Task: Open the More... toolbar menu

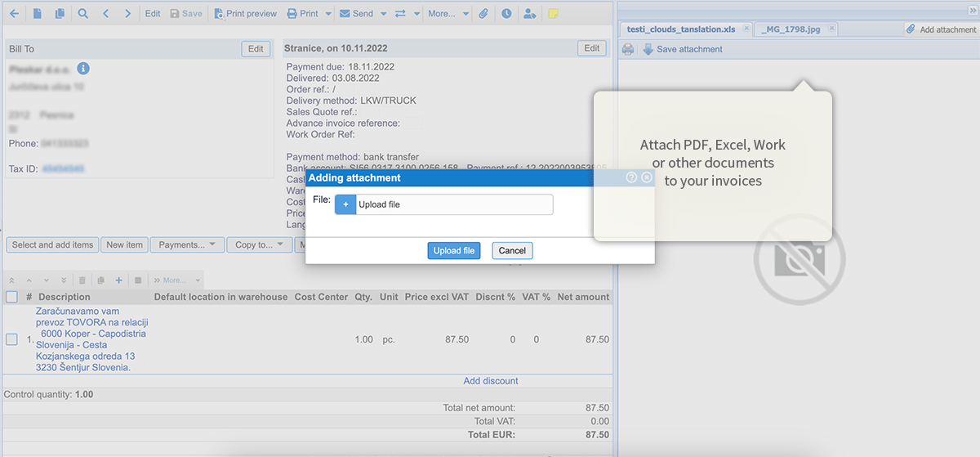Action: (x=448, y=14)
